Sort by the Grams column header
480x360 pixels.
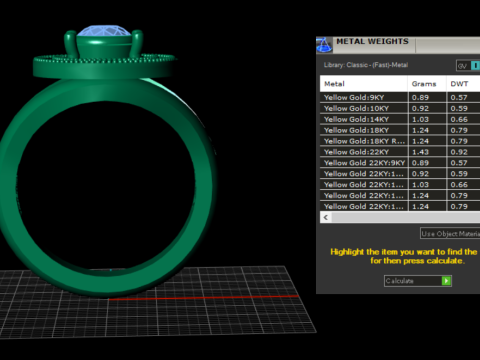click(427, 84)
